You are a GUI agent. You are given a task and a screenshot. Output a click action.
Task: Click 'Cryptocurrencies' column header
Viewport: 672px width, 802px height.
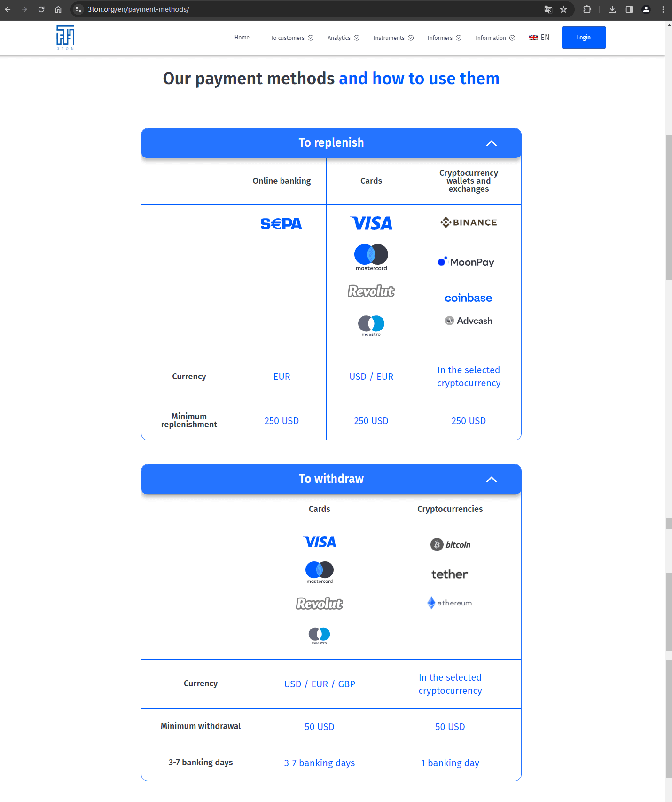click(x=450, y=509)
